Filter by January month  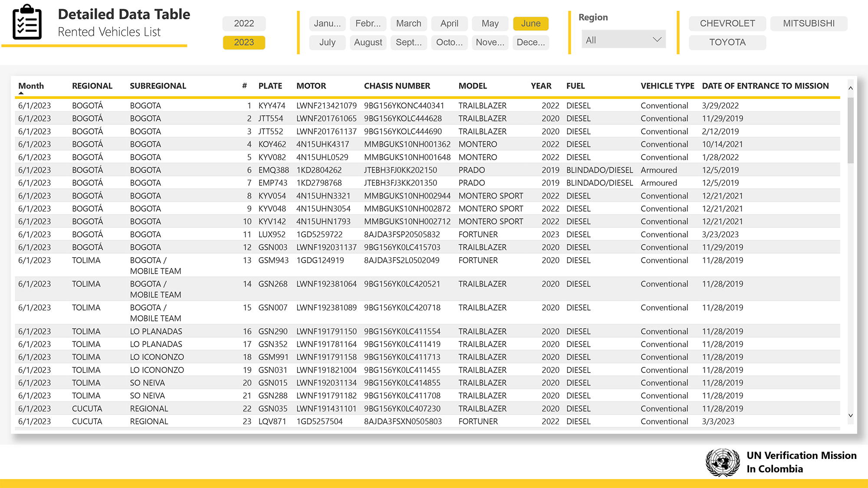point(327,23)
